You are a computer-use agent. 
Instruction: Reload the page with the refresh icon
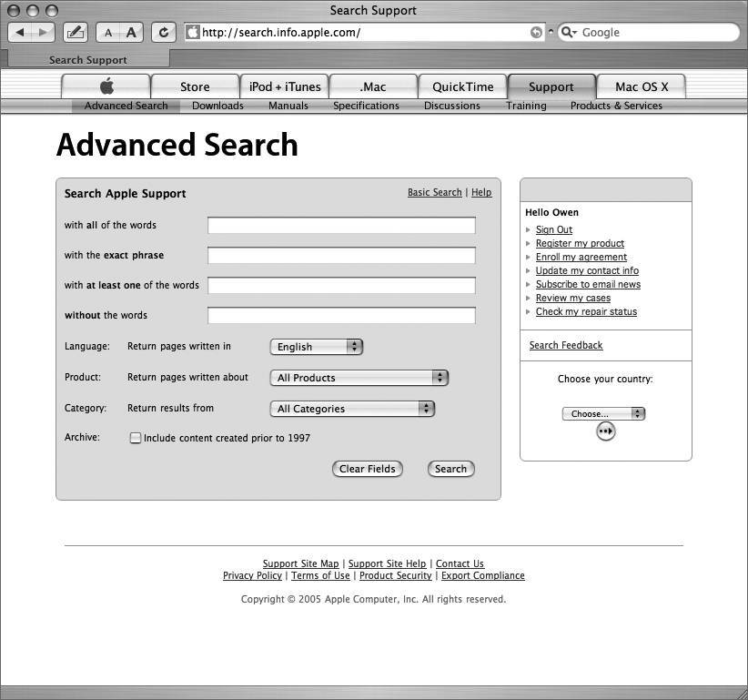tap(163, 33)
